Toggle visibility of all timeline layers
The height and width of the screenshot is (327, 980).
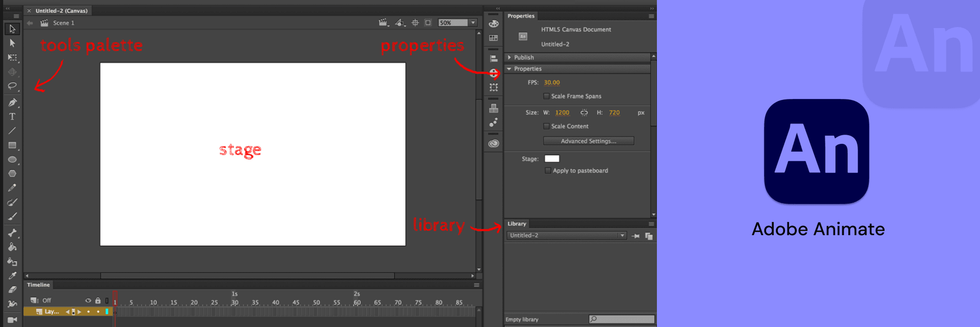[x=88, y=300]
